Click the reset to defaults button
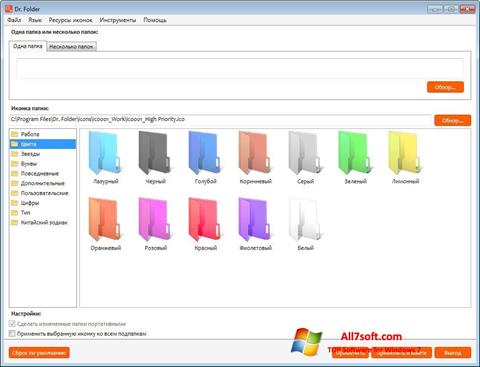Image resolution: width=480 pixels, height=367 pixels. (39, 352)
